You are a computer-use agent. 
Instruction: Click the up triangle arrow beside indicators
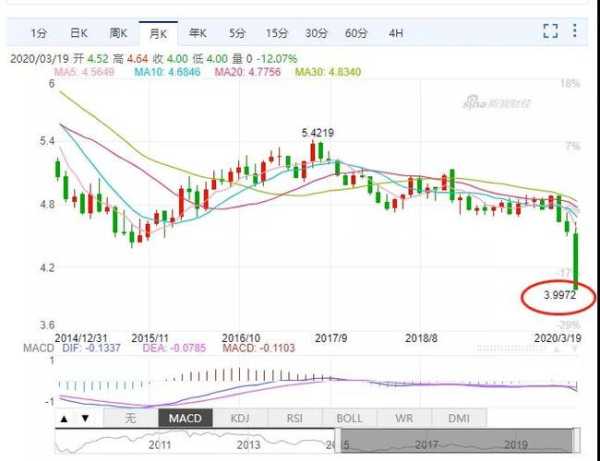64,418
